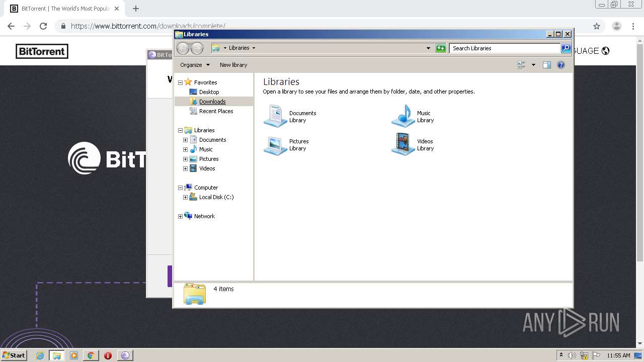The height and width of the screenshot is (362, 644).
Task: Open the Chrome profile avatar icon
Action: pos(617,26)
